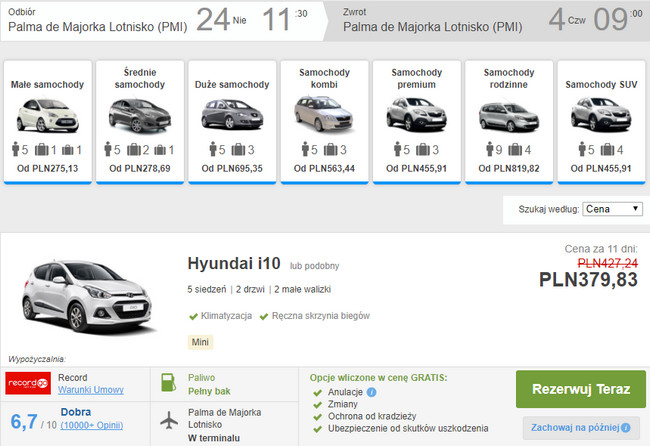Click the Pełny bak fuel policy text
The image size is (650, 446).
tap(209, 391)
